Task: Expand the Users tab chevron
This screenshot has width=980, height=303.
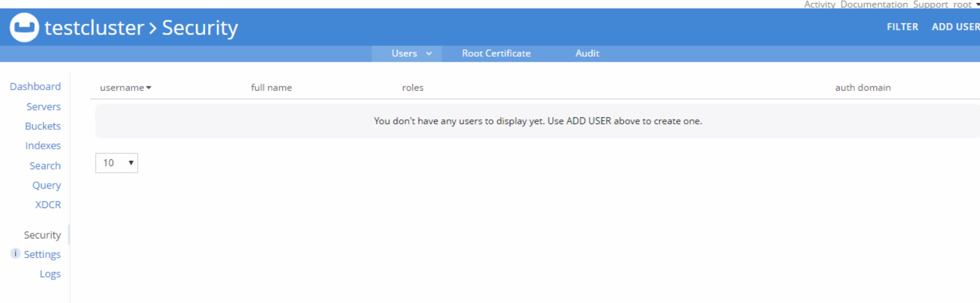Action: click(429, 54)
